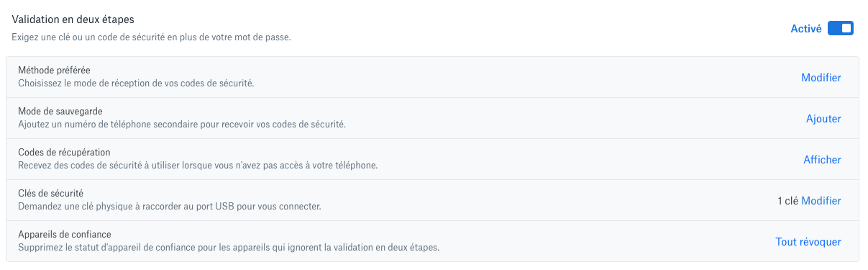
Task: Click the "Exigez une clé" subtitle text
Action: point(151,37)
